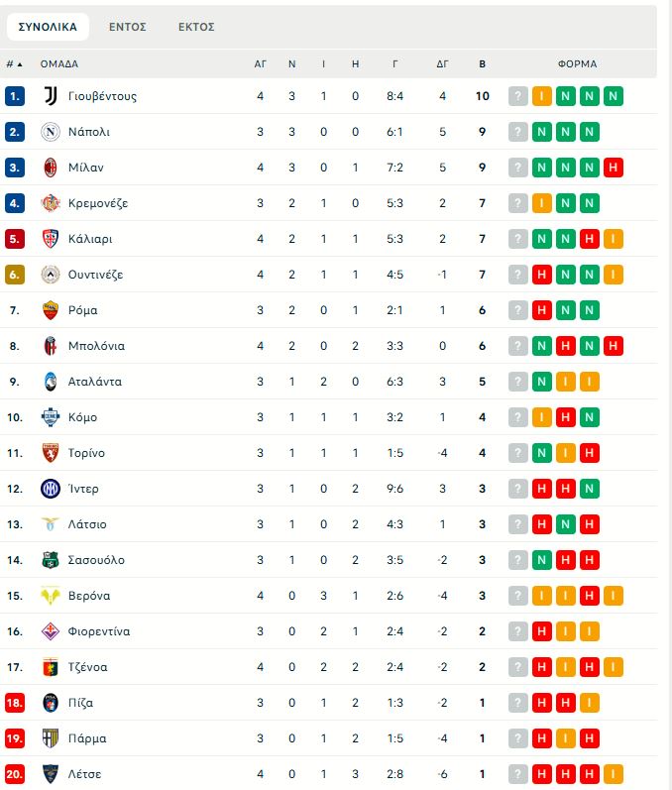Click Napoli's gray question mark form badge
The width and height of the screenshot is (672, 790).
click(x=518, y=132)
